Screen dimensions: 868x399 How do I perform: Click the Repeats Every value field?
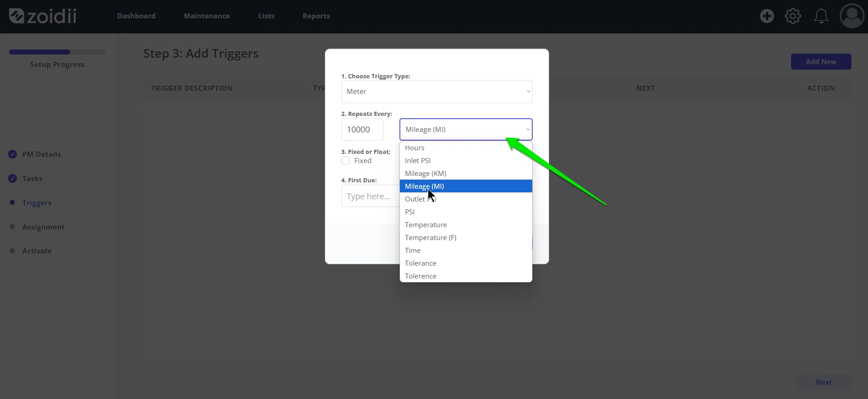(362, 130)
